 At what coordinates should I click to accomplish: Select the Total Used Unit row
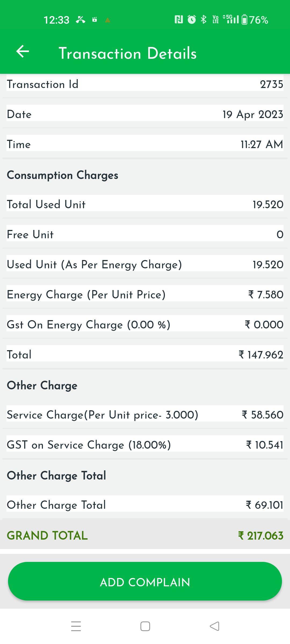pyautogui.click(x=145, y=204)
